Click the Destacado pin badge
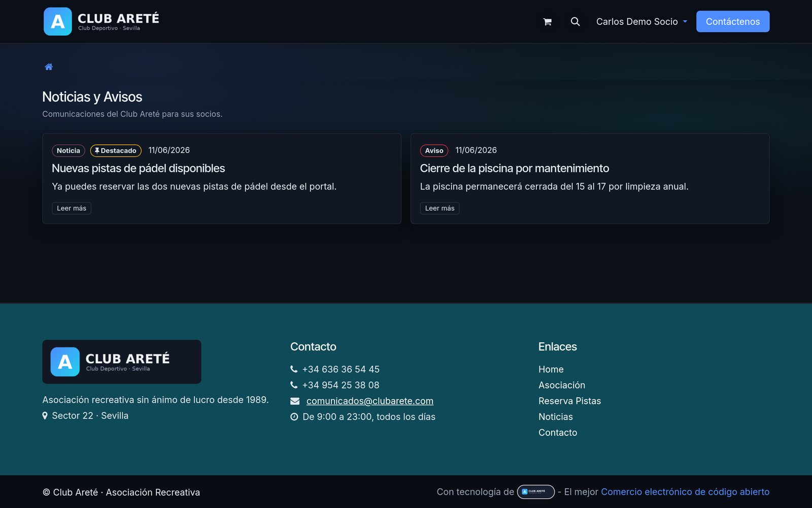 click(x=116, y=150)
